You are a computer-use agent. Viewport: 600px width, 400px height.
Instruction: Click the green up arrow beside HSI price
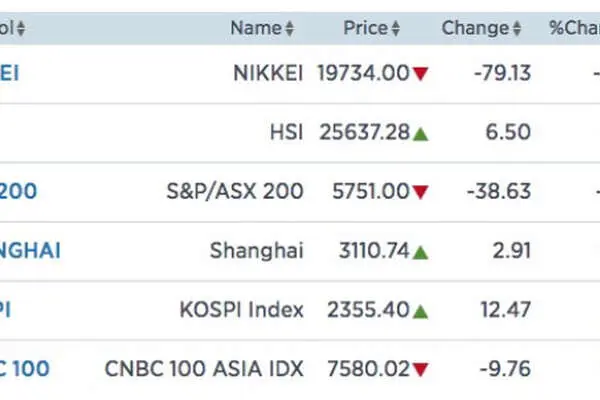click(x=420, y=134)
